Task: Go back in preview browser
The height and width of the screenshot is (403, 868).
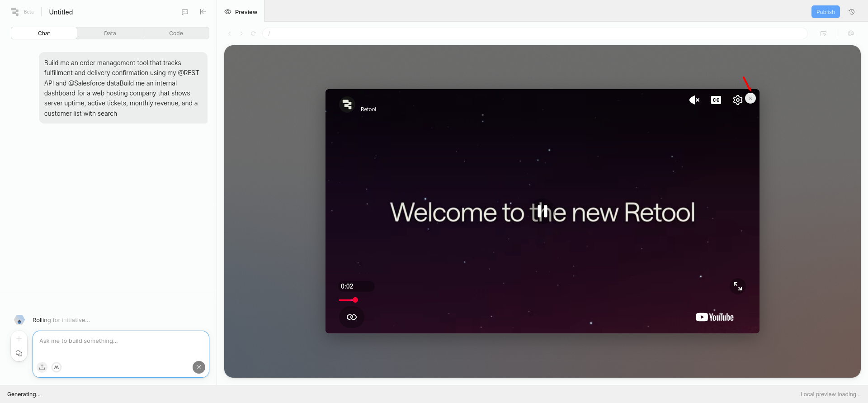Action: click(x=230, y=33)
